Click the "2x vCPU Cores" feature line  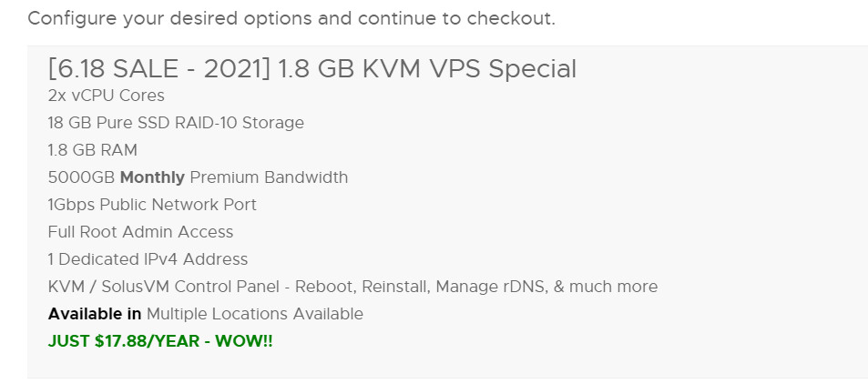[106, 96]
